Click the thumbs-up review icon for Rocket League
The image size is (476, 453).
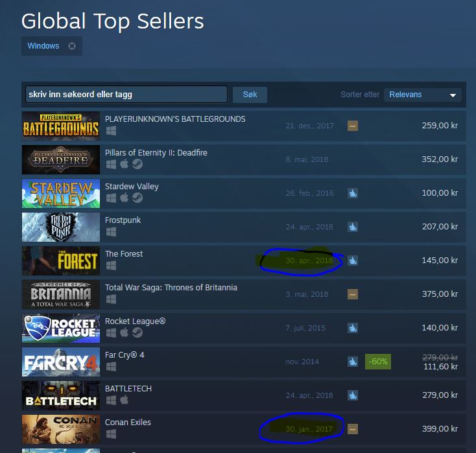[352, 328]
